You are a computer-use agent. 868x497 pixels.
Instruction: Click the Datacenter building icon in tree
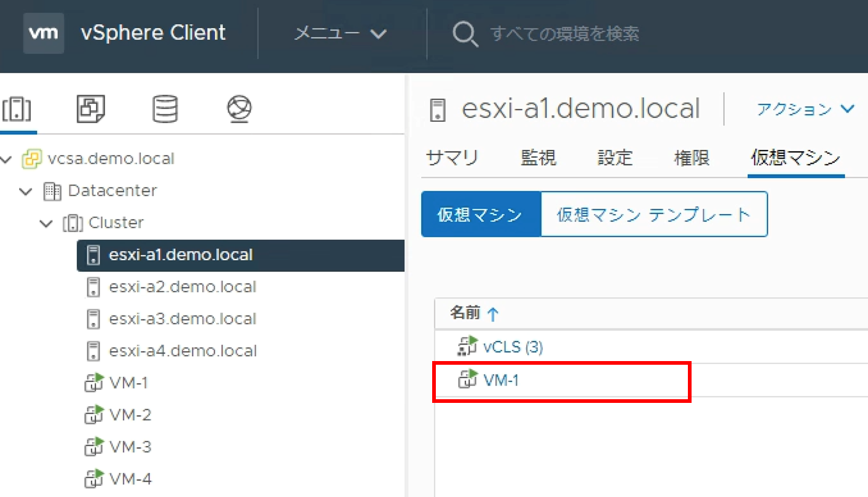(53, 191)
